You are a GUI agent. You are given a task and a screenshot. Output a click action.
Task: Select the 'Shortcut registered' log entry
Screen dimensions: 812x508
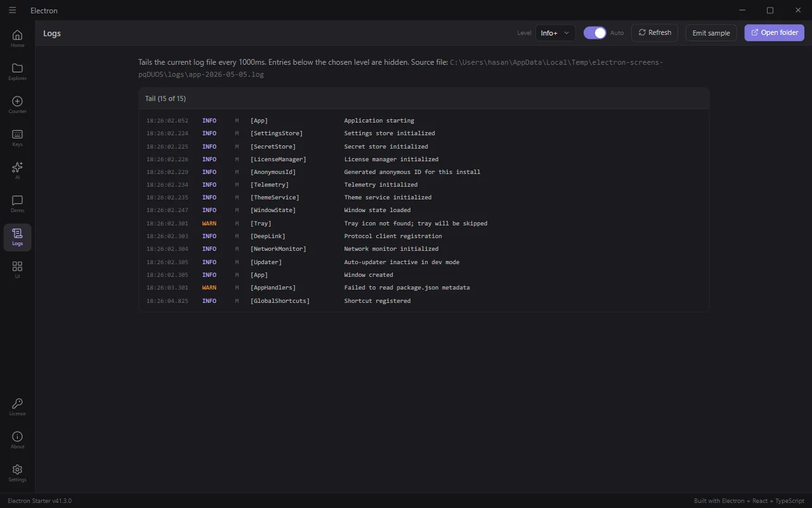point(377,301)
